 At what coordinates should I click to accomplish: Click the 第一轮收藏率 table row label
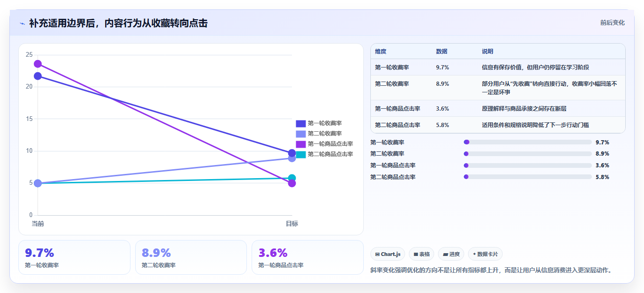tap(392, 68)
